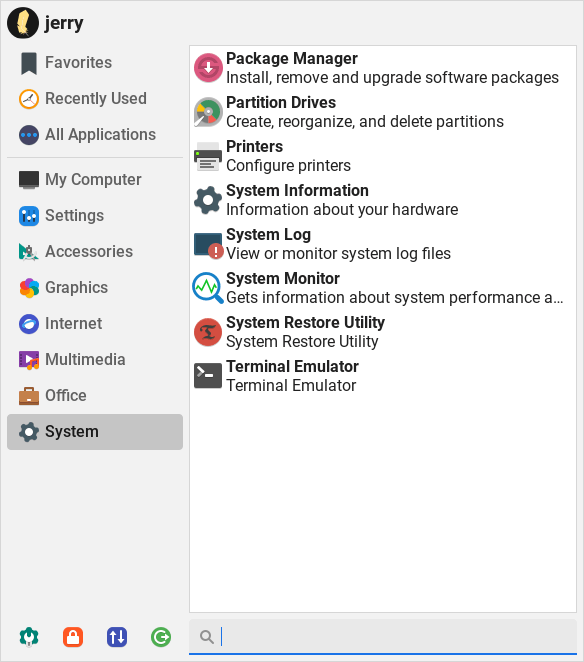Image resolution: width=584 pixels, height=662 pixels.
Task: Launch Partition Drives disk icon
Action: tap(208, 112)
